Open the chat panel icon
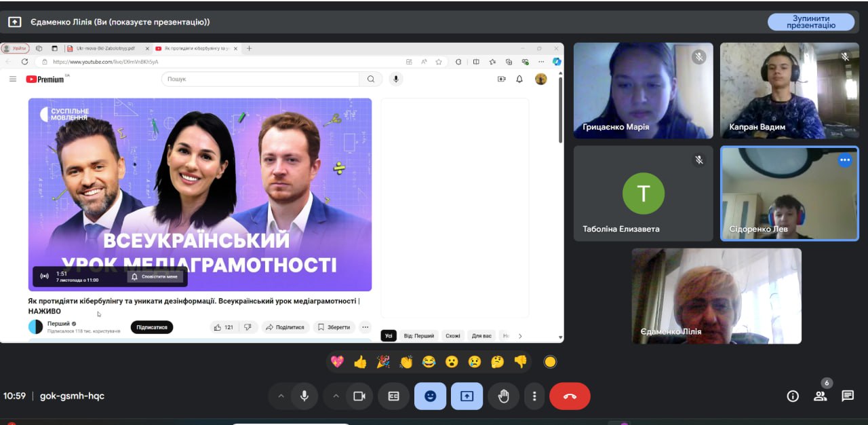Viewport: 868px width, 425px height. 847,396
